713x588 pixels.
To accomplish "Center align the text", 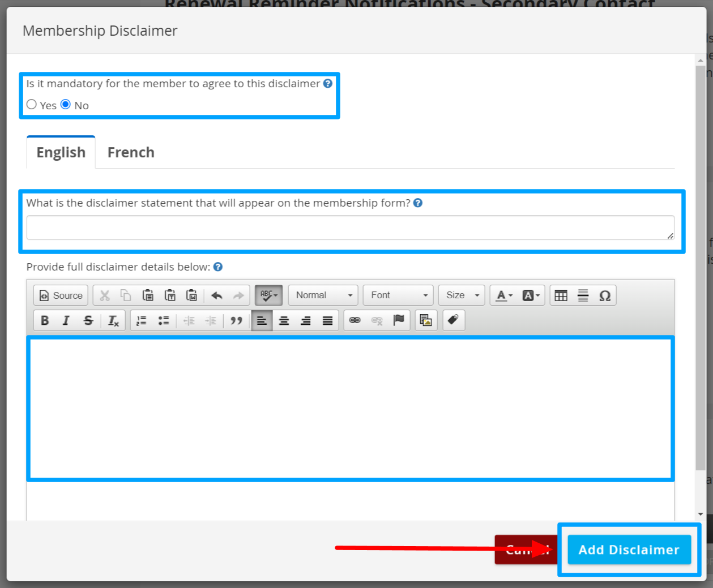I will tap(284, 320).
